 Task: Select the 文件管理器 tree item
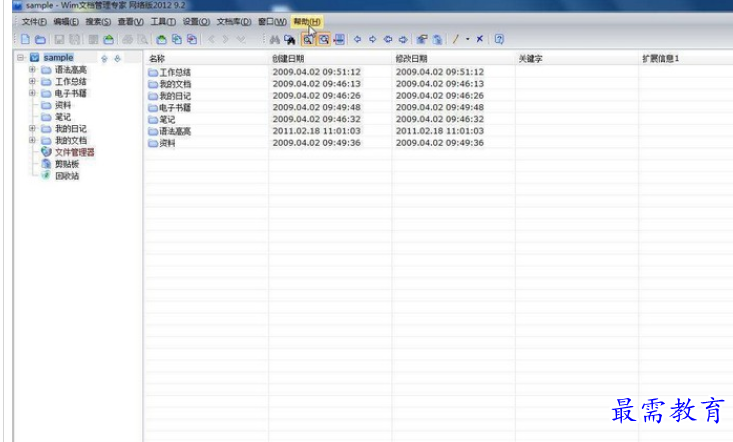pyautogui.click(x=74, y=152)
